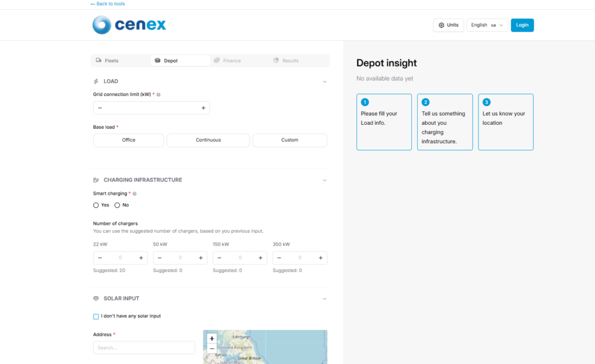The image size is (595, 364).
Task: Click the Address search field
Action: click(144, 348)
